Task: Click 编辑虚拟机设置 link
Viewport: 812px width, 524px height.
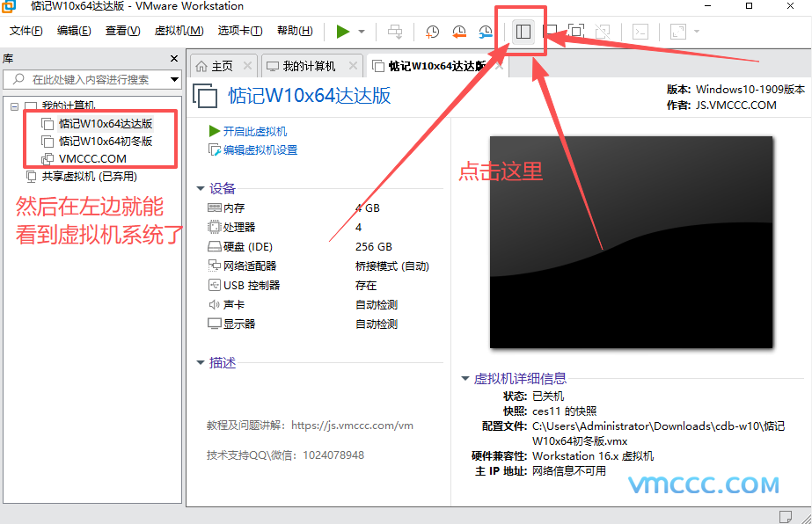Action: (260, 149)
